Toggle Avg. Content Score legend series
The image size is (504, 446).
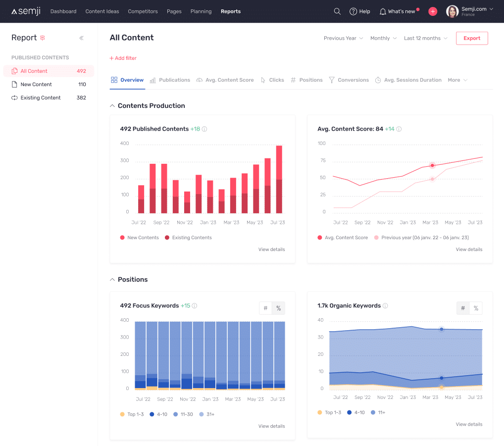point(343,238)
